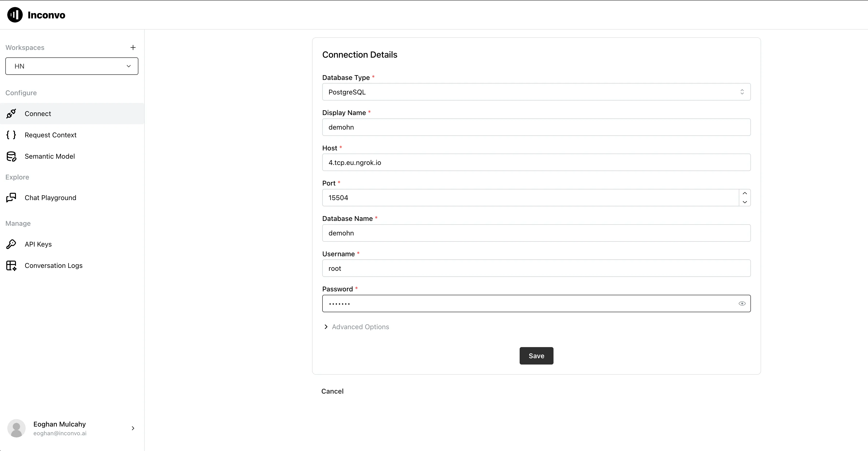The height and width of the screenshot is (451, 868).
Task: Click the user avatar at the bottom
Action: 16,428
